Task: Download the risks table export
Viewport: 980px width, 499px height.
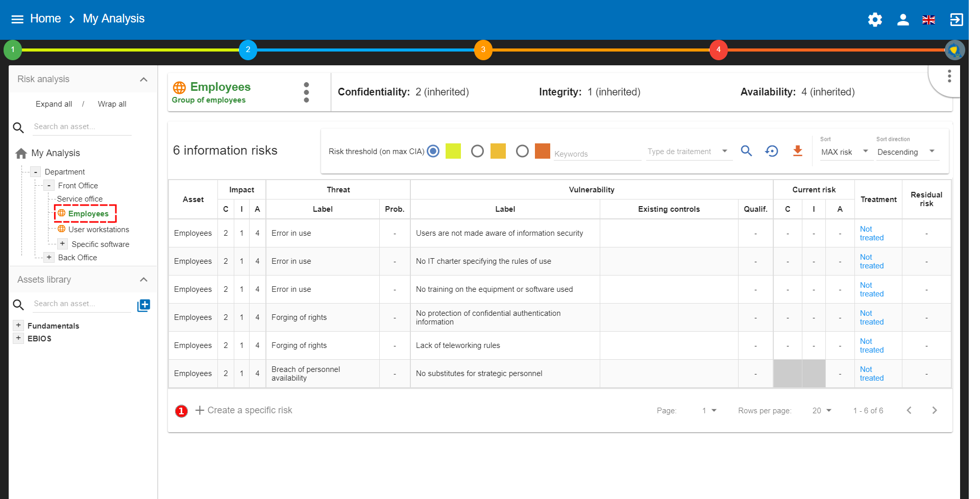Action: (797, 151)
